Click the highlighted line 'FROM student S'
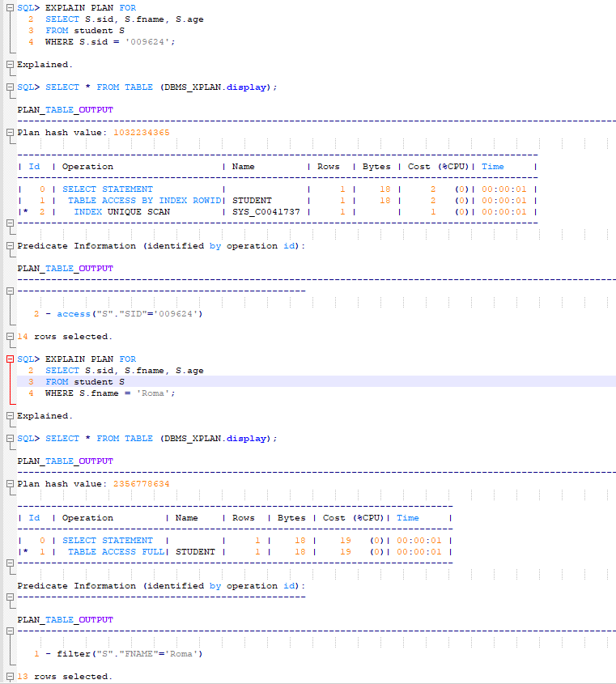 pos(316,382)
